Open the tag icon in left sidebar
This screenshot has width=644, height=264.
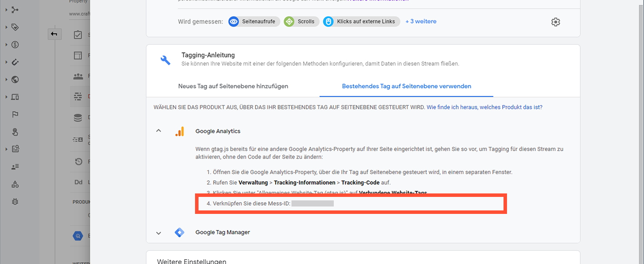pos(15,27)
